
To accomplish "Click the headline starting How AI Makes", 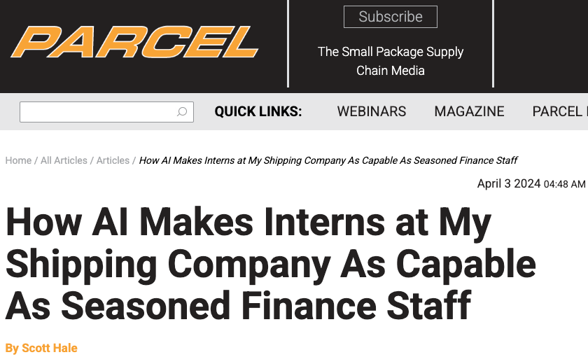I will point(270,264).
